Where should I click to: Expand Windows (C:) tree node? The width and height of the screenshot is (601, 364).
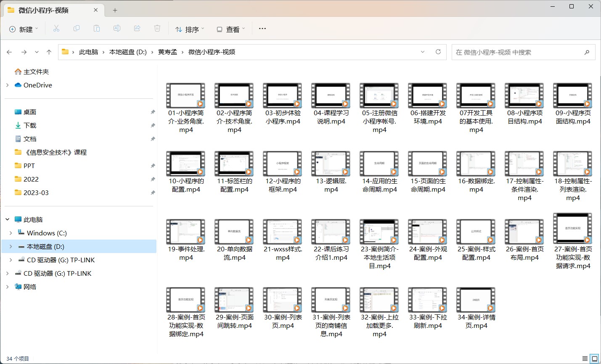(11, 233)
